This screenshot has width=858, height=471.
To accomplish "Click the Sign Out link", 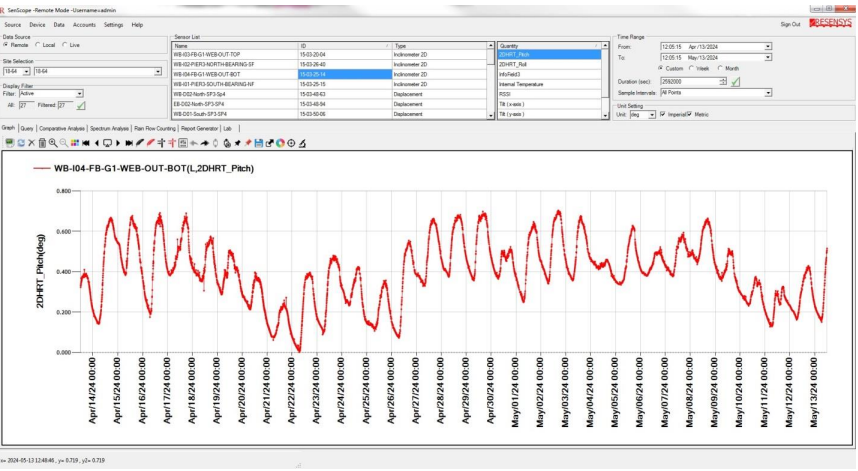I will pos(790,25).
